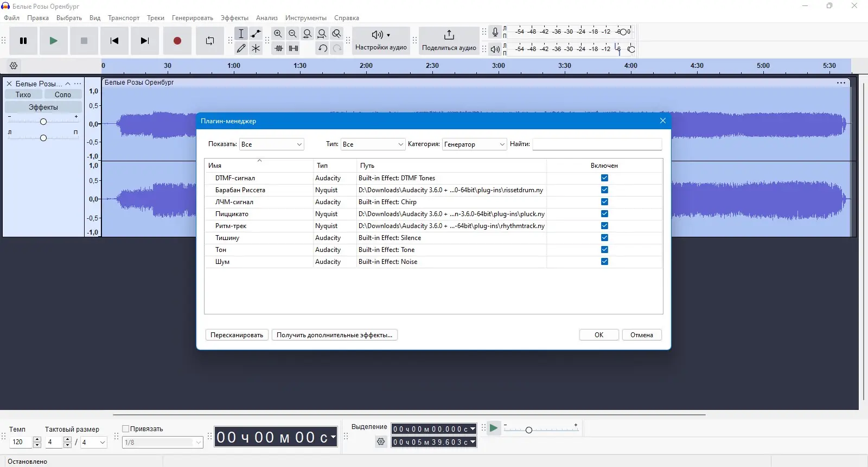Uncheck the Барабан Риссета enabled checkbox
Screen dimensions: 868x467
point(604,190)
